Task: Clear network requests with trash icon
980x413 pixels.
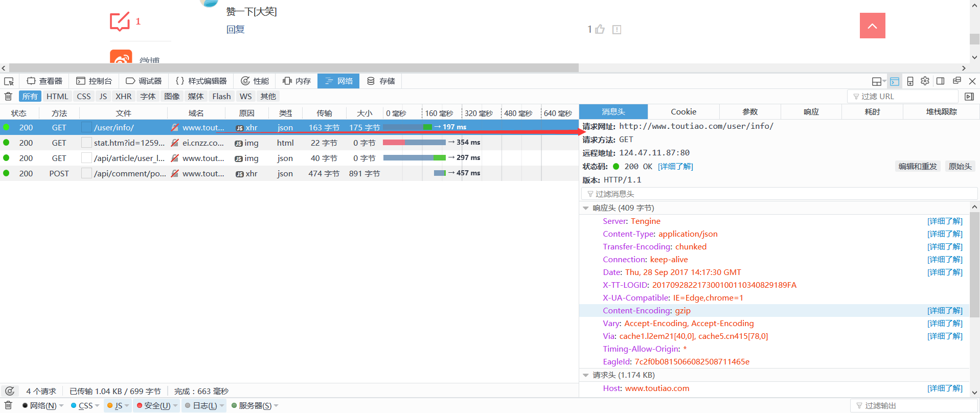Action: click(x=8, y=96)
